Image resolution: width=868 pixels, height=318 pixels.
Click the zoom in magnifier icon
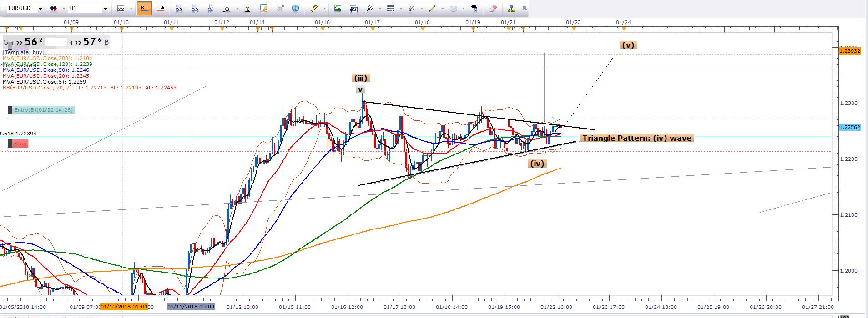[x=179, y=8]
